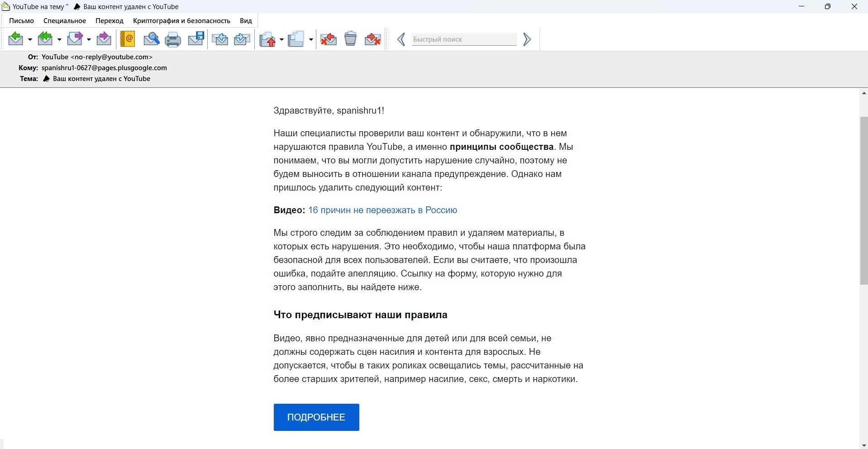Screen dimensions: 868x449
Task: Open the Вид menu
Action: (x=246, y=21)
